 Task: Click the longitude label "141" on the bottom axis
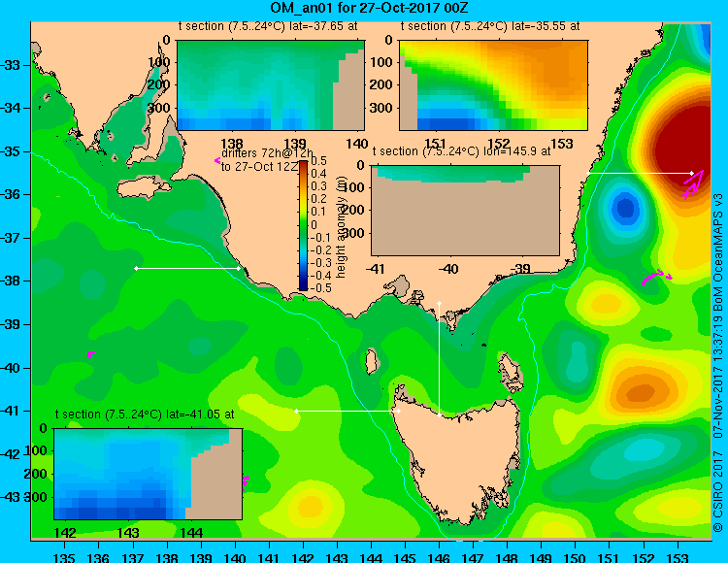click(x=269, y=557)
